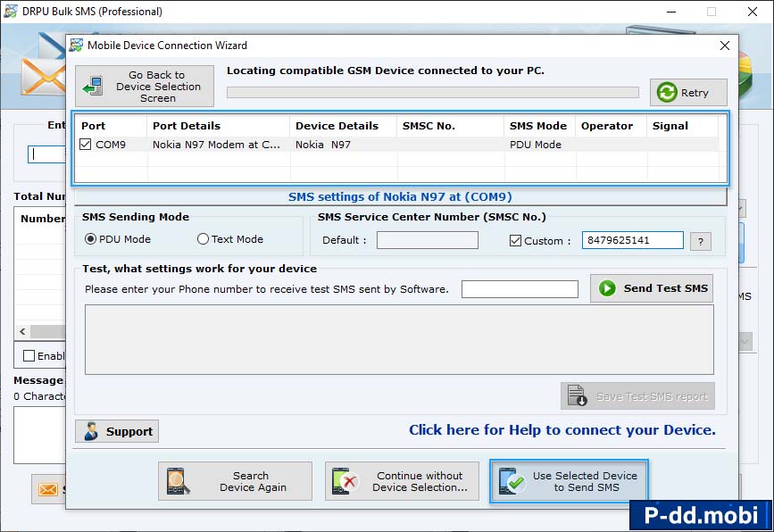Toggle the Enable checkbox in main window
Image resolution: width=774 pixels, height=532 pixels.
coord(29,356)
